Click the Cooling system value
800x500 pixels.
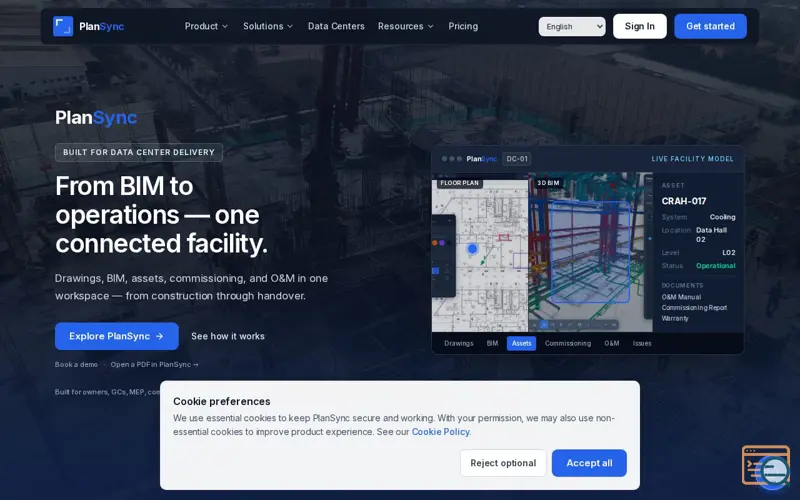click(x=722, y=217)
